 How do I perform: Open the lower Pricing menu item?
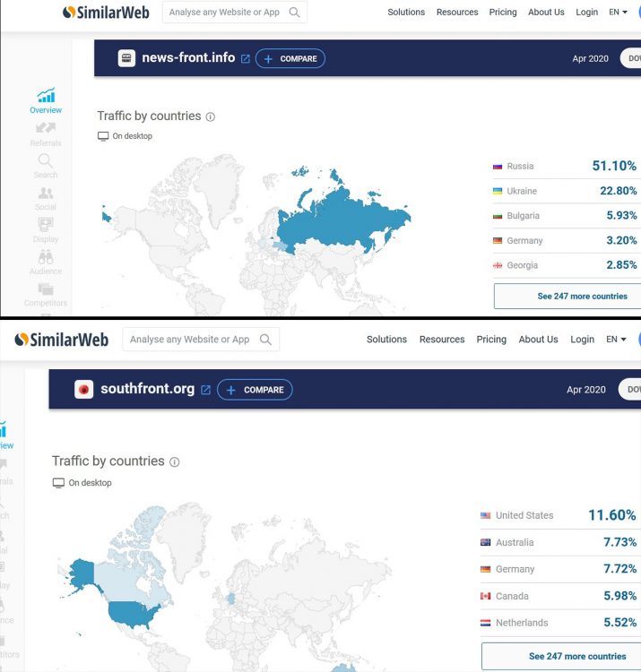click(x=491, y=340)
